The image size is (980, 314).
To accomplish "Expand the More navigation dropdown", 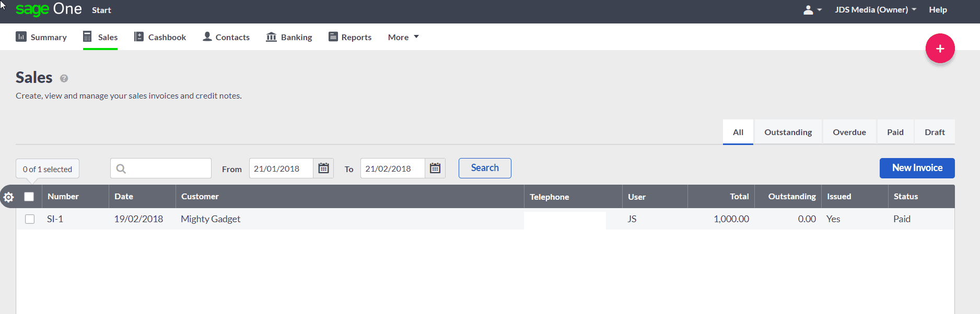I will [403, 37].
